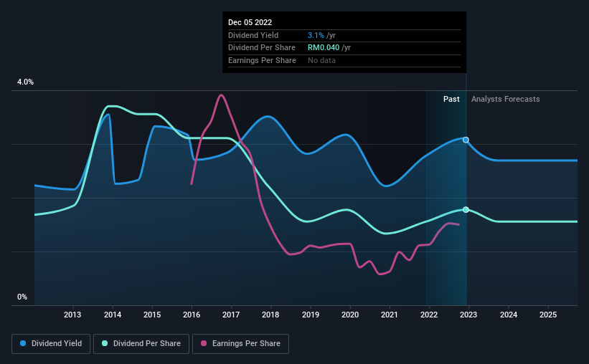Image resolution: width=589 pixels, height=364 pixels.
Task: Click the 2021 x-axis label
Action: pos(390,315)
